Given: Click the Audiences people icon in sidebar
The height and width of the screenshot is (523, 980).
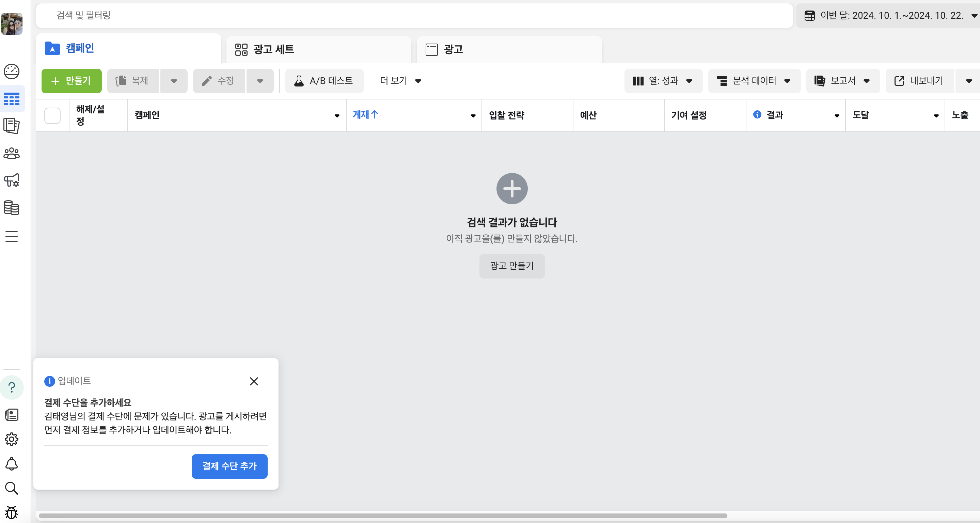Looking at the screenshot, I should pyautogui.click(x=12, y=153).
